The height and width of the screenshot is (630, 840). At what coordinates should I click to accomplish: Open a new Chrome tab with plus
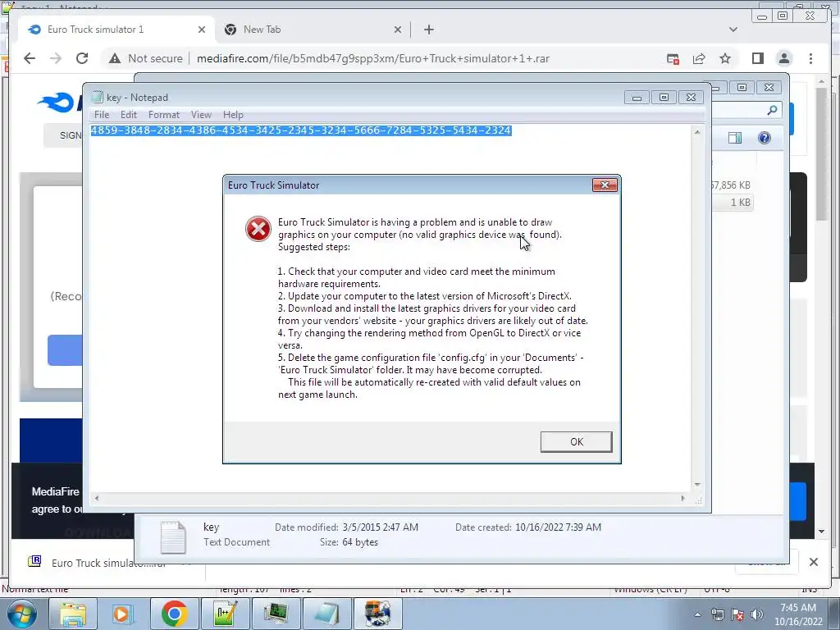coord(428,30)
